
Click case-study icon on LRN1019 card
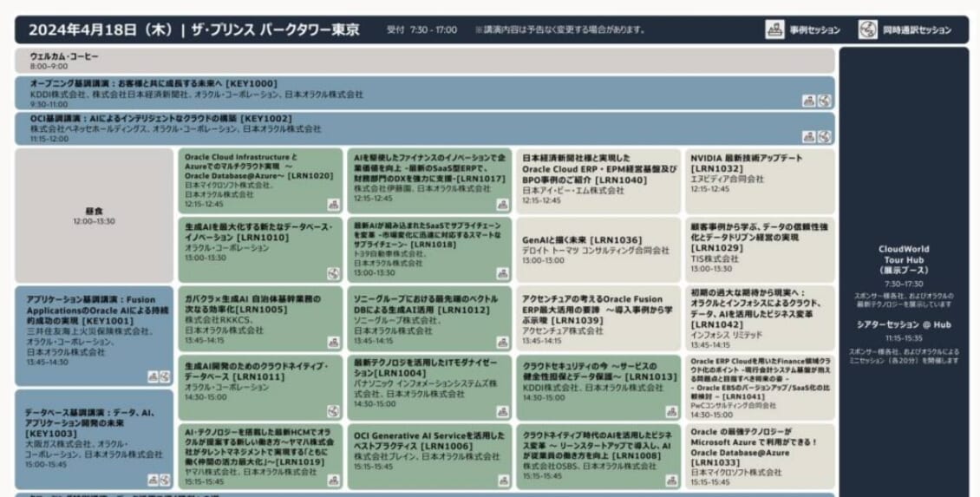pyautogui.click(x=333, y=481)
